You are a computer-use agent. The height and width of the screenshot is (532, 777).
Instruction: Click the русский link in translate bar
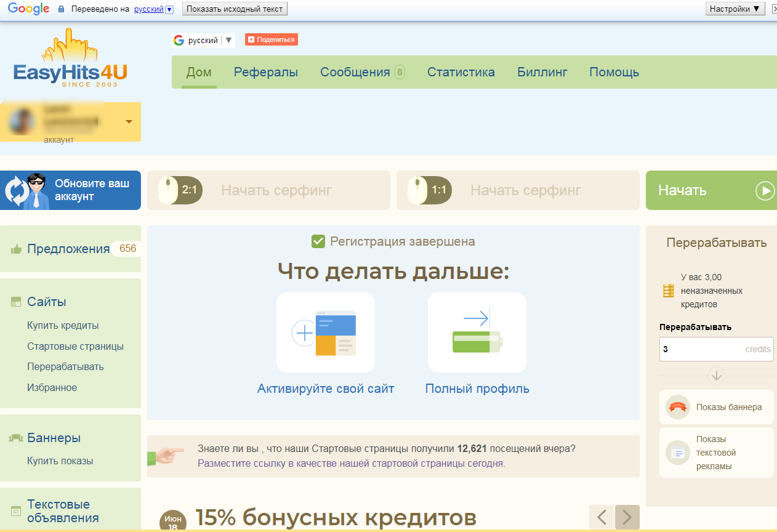point(149,9)
